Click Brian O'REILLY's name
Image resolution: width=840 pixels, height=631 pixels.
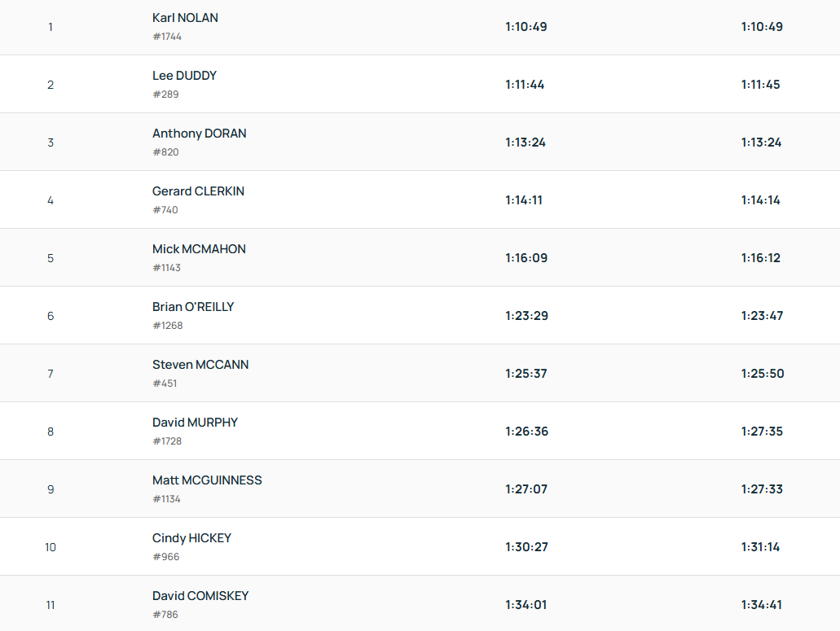point(193,307)
